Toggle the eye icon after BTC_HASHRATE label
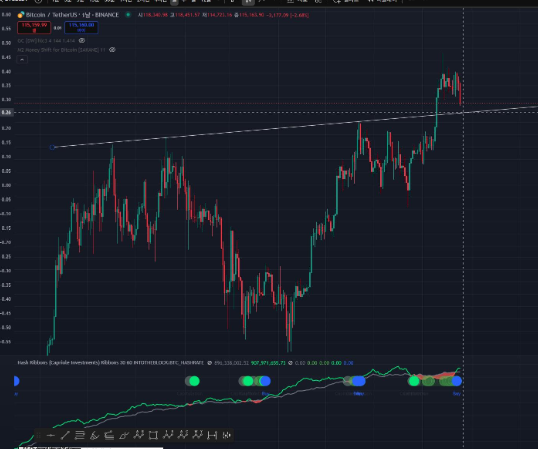 210,363
